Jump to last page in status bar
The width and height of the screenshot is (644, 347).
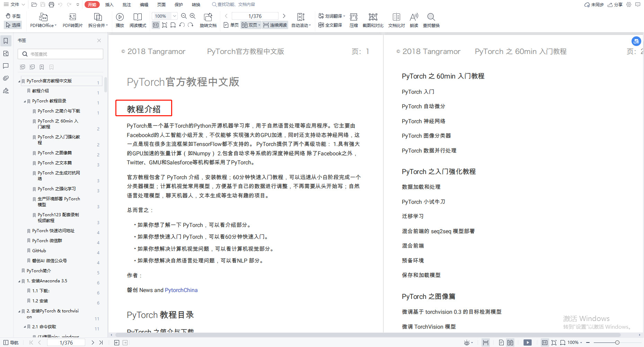click(x=101, y=343)
